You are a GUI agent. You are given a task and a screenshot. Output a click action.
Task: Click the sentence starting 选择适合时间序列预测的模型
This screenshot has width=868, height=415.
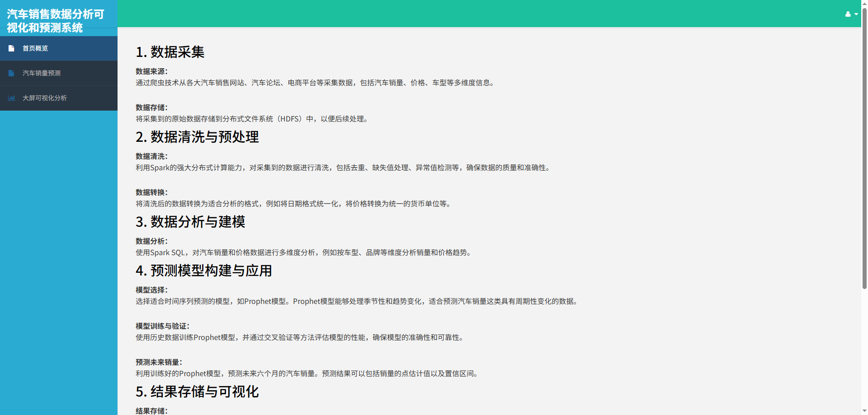coord(358,301)
